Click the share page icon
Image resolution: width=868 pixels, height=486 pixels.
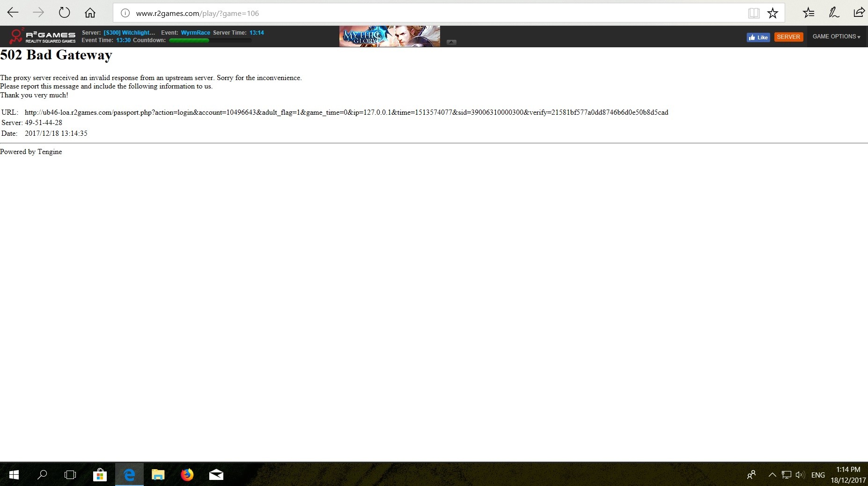pyautogui.click(x=859, y=13)
